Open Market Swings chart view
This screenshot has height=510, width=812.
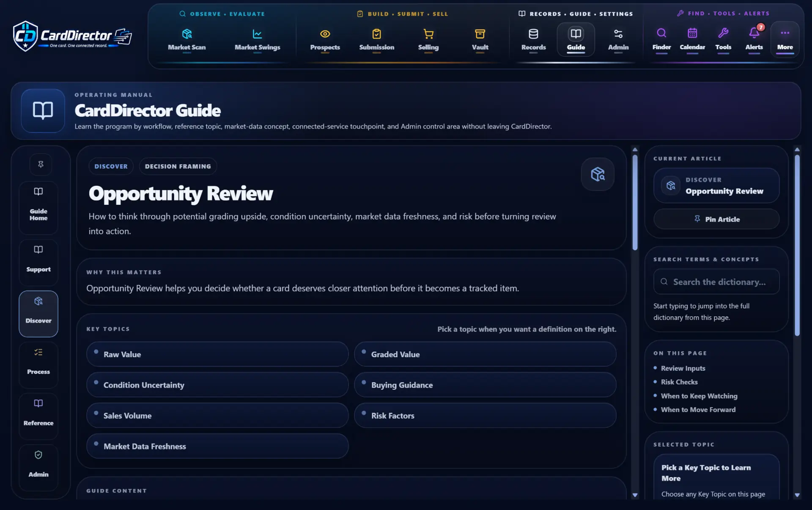tap(257, 39)
